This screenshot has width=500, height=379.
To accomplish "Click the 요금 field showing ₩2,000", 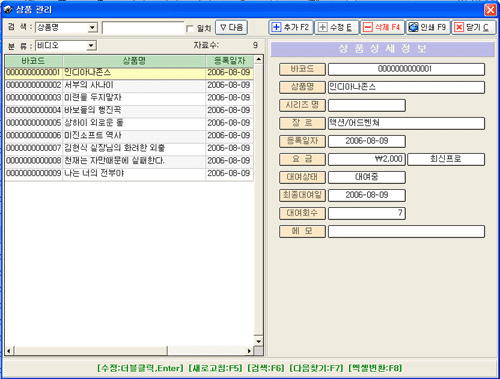I will click(367, 159).
